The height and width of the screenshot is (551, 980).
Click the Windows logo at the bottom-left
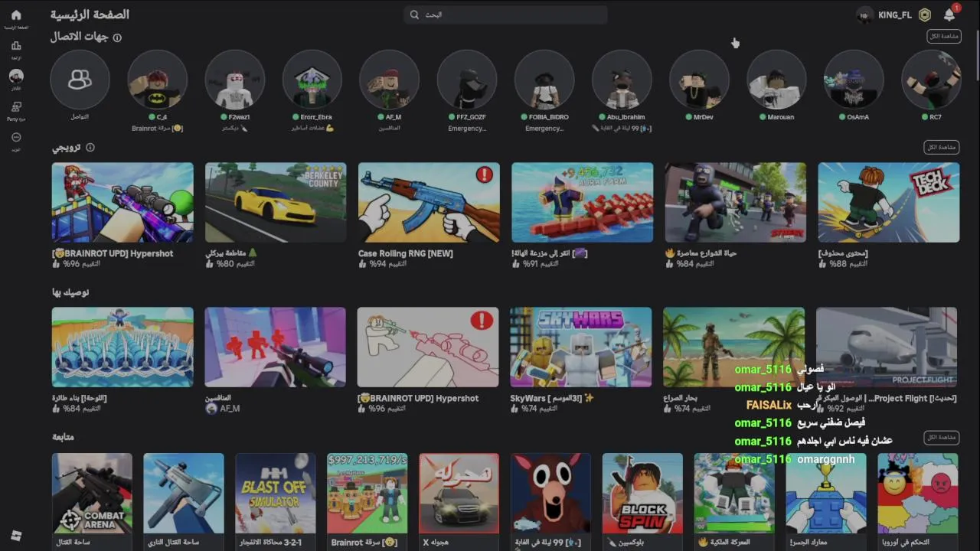pyautogui.click(x=16, y=536)
